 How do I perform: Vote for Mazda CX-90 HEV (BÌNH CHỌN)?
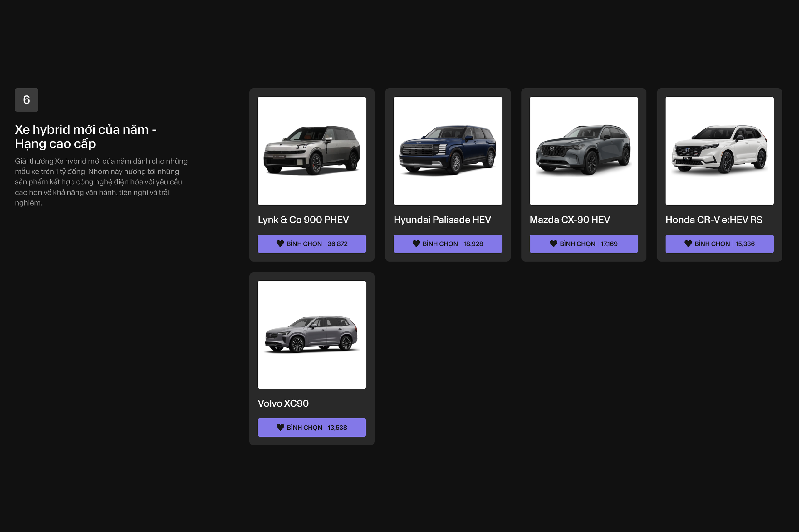(x=583, y=244)
